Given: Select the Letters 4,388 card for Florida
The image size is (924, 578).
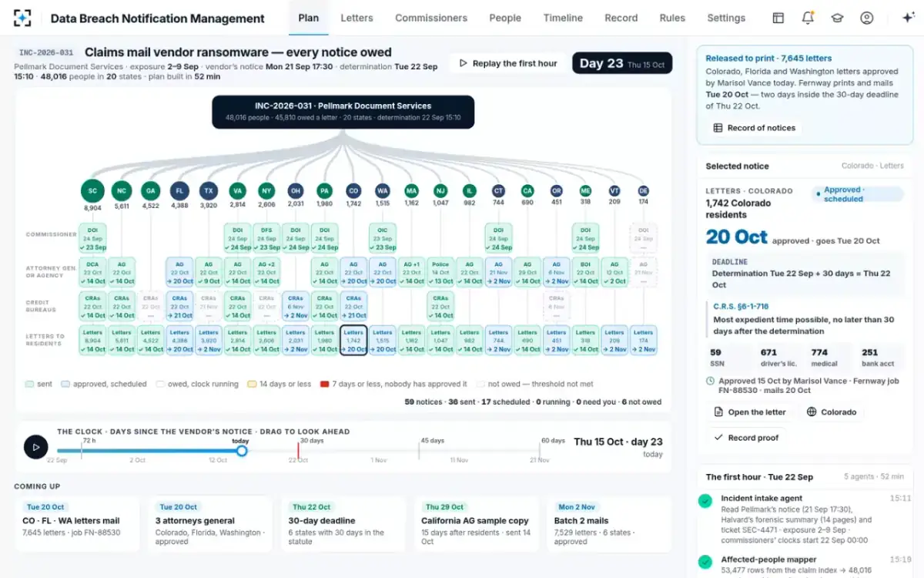Looking at the screenshot, I should (179, 341).
